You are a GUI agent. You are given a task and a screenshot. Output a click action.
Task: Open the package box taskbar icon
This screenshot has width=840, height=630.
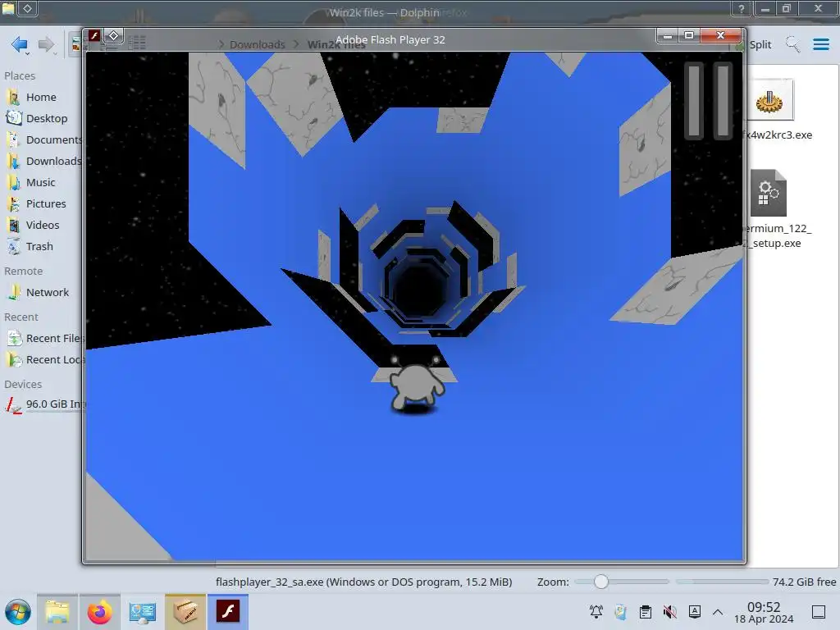(185, 612)
